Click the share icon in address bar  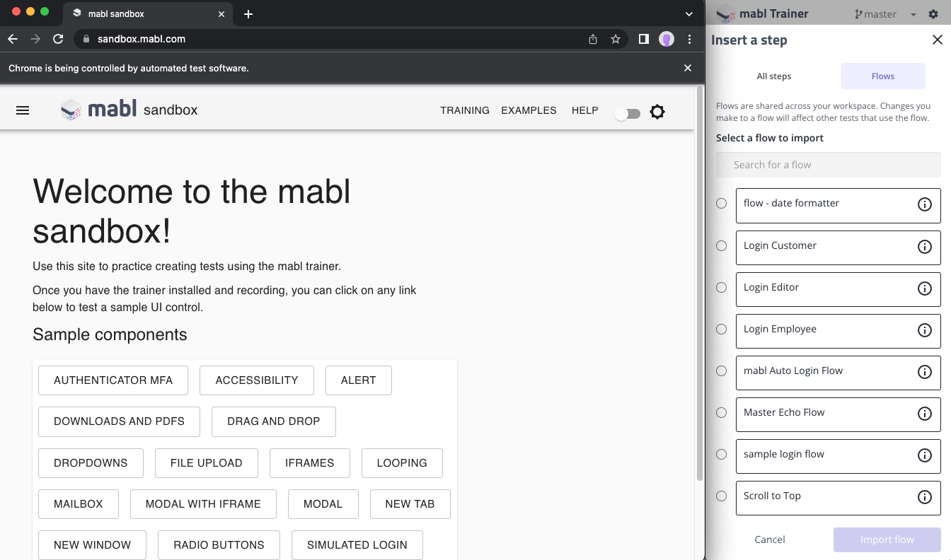pos(593,39)
